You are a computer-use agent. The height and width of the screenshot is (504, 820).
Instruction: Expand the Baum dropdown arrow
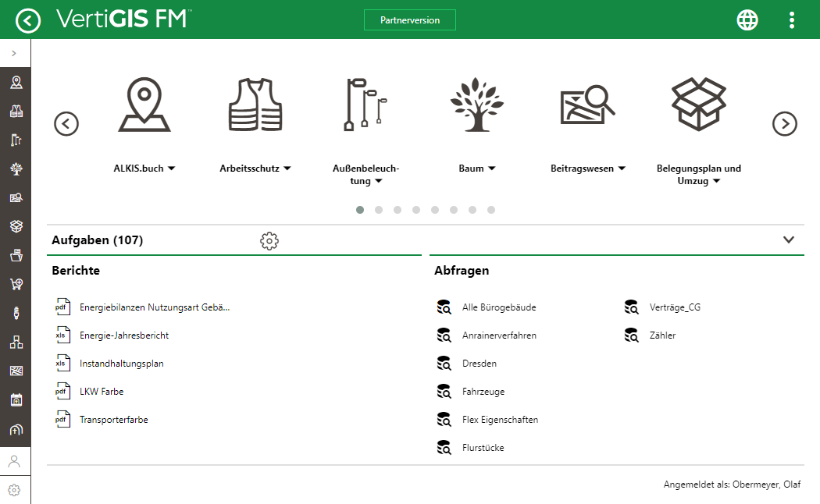492,169
